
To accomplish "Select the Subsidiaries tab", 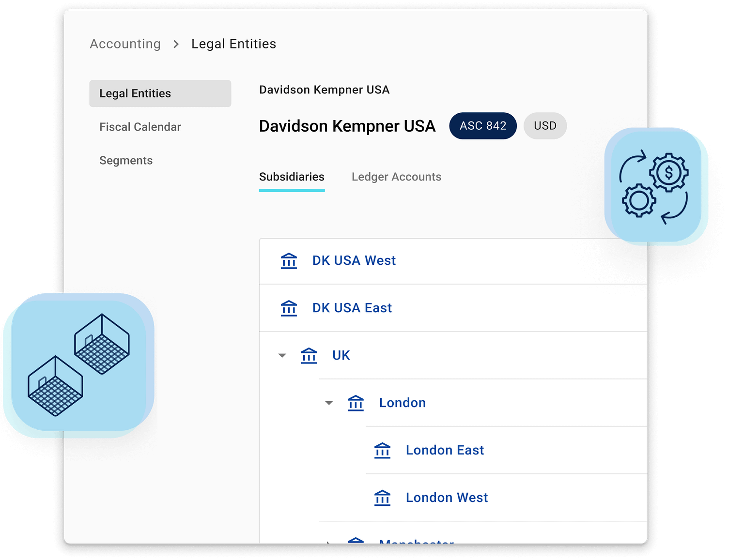I will pyautogui.click(x=292, y=177).
